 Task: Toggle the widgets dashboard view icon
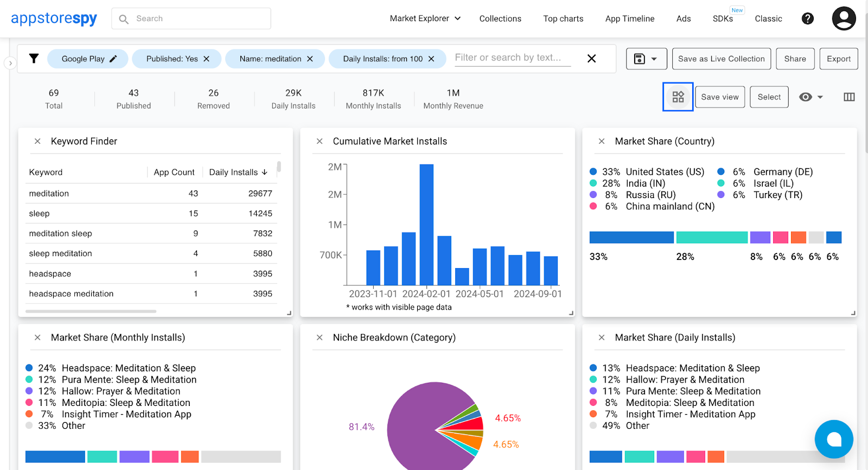[678, 97]
